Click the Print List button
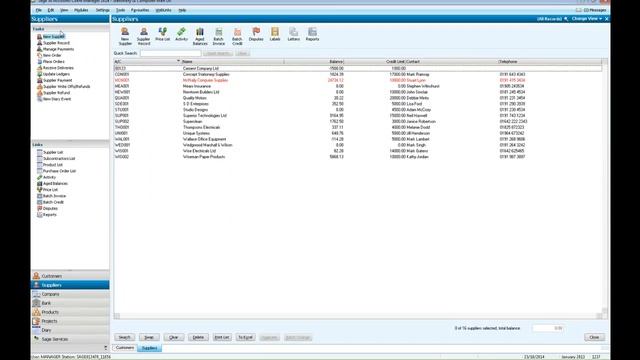Image resolution: width=640 pixels, height=360 pixels. (222, 337)
